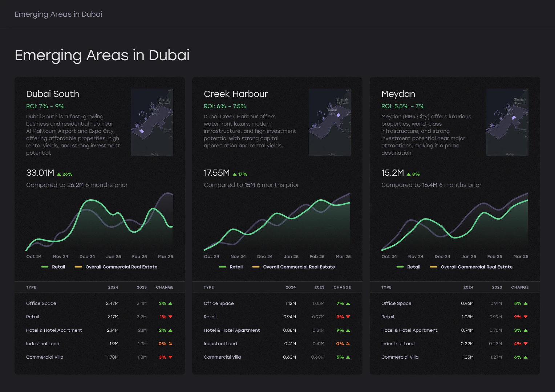Click Meydan Retail 9% down arrow
Image resolution: width=555 pixels, height=392 pixels.
click(x=526, y=317)
